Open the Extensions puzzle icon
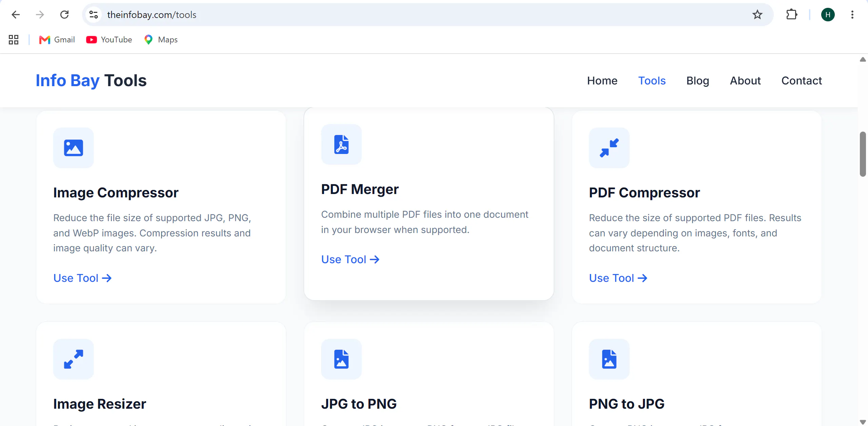The width and height of the screenshot is (868, 426). click(x=791, y=15)
